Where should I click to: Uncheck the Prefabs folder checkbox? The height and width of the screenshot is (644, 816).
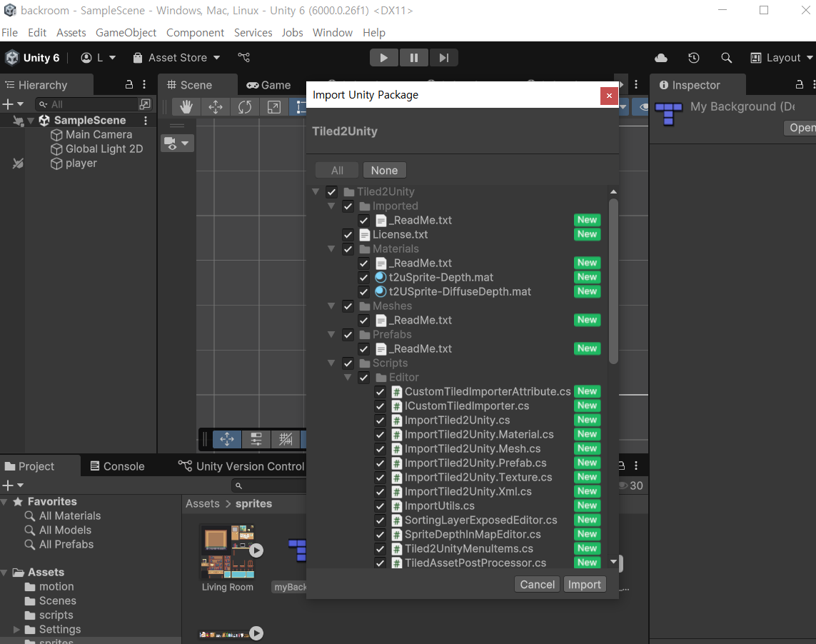348,335
